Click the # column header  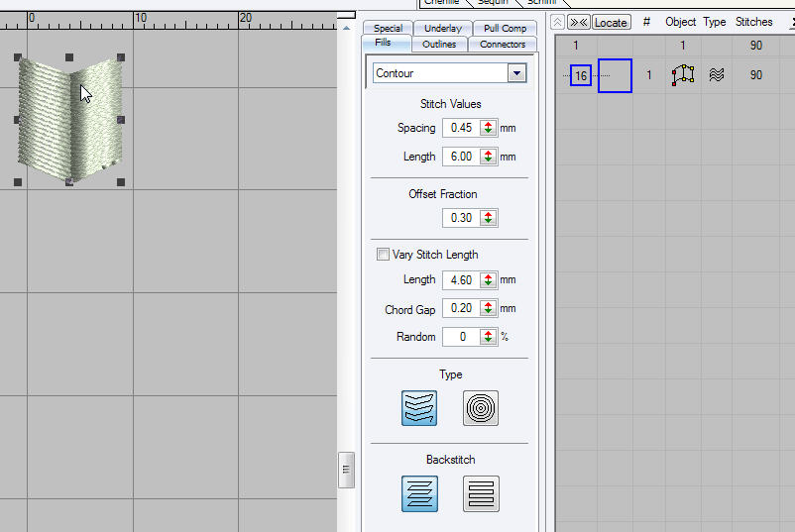click(x=646, y=22)
